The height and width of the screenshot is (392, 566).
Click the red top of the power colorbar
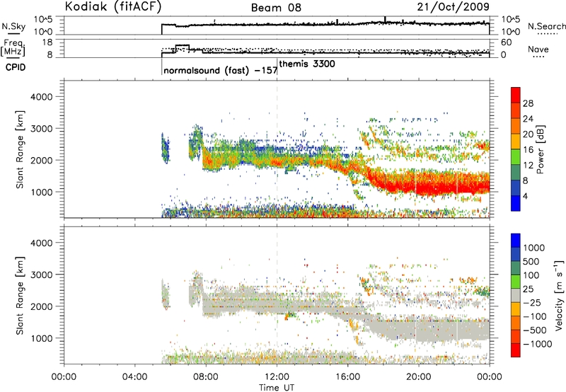pyautogui.click(x=516, y=95)
